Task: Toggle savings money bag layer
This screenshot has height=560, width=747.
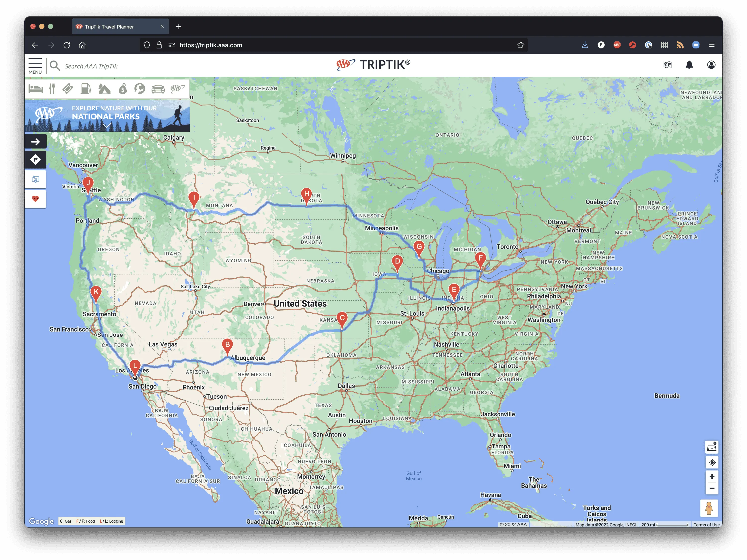Action: click(123, 89)
